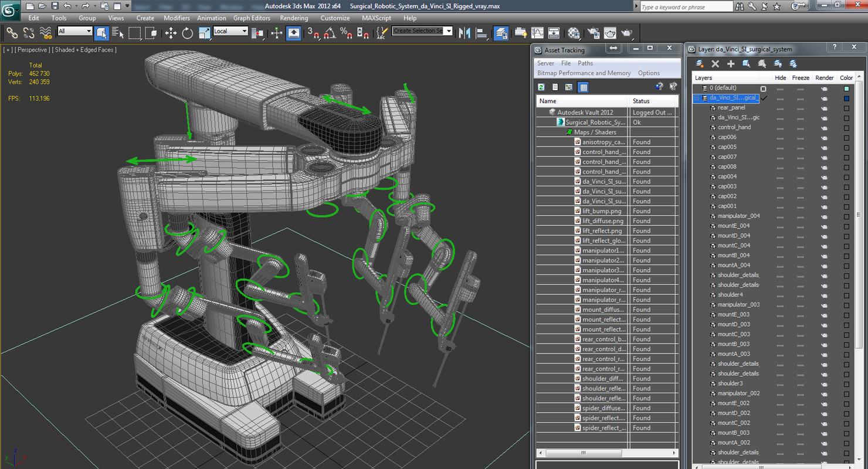Toggle Keyboard Shortcut Override
Image resolution: width=868 pixels, height=469 pixels.
294,33
